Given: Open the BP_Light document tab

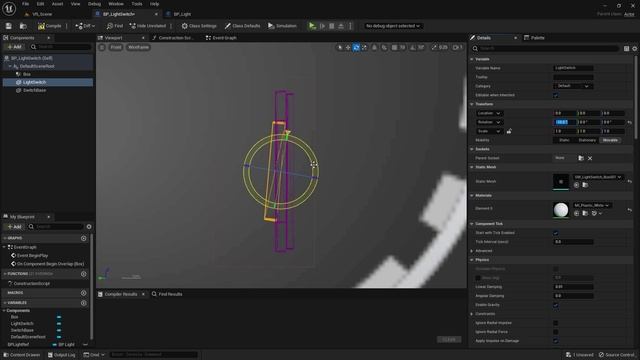Looking at the screenshot, I should coord(179,14).
